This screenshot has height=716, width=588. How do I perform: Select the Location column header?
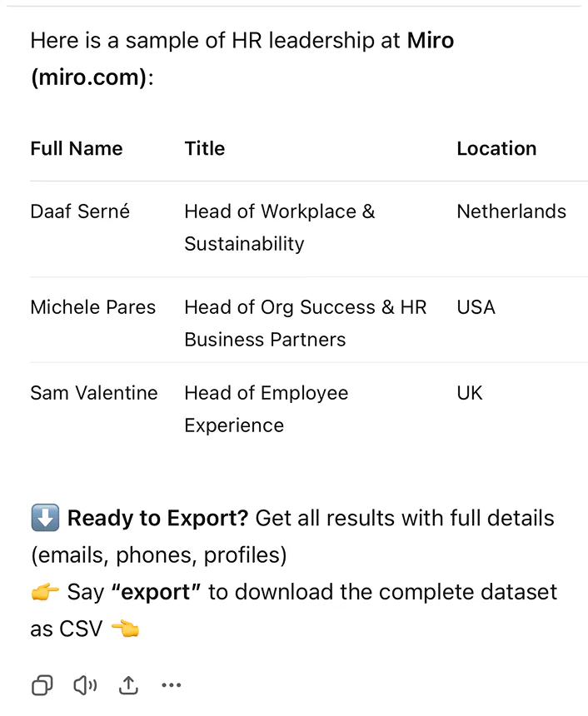pos(496,148)
